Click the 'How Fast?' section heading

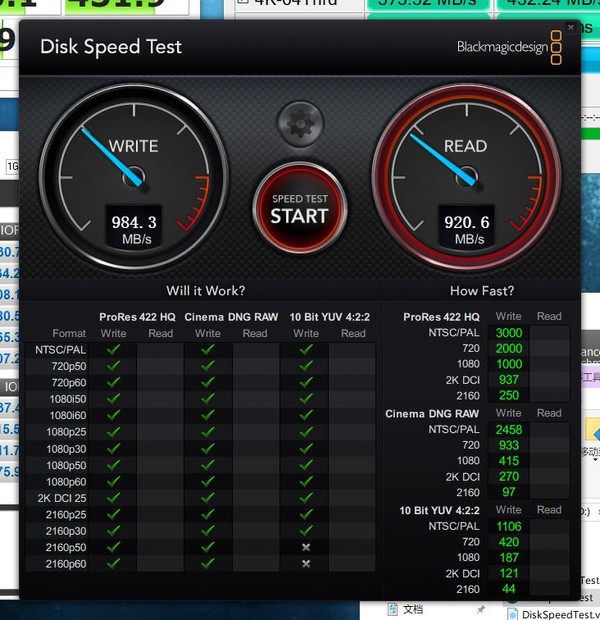pyautogui.click(x=482, y=291)
